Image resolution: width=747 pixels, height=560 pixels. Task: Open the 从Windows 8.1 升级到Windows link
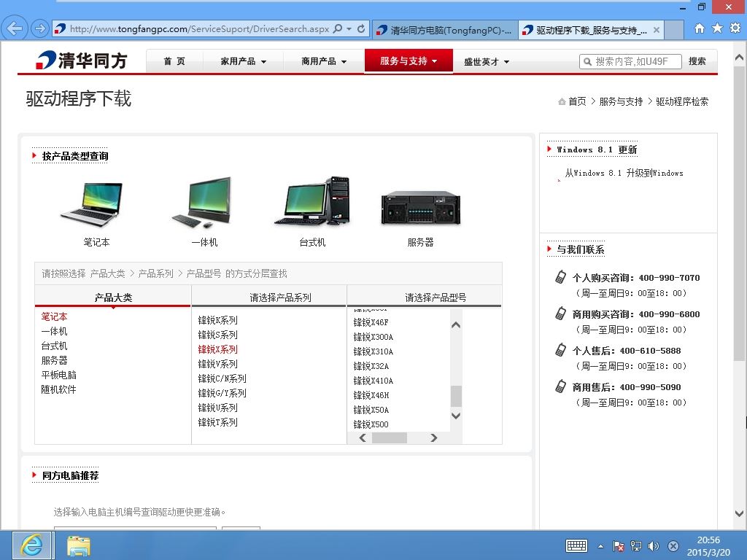624,173
